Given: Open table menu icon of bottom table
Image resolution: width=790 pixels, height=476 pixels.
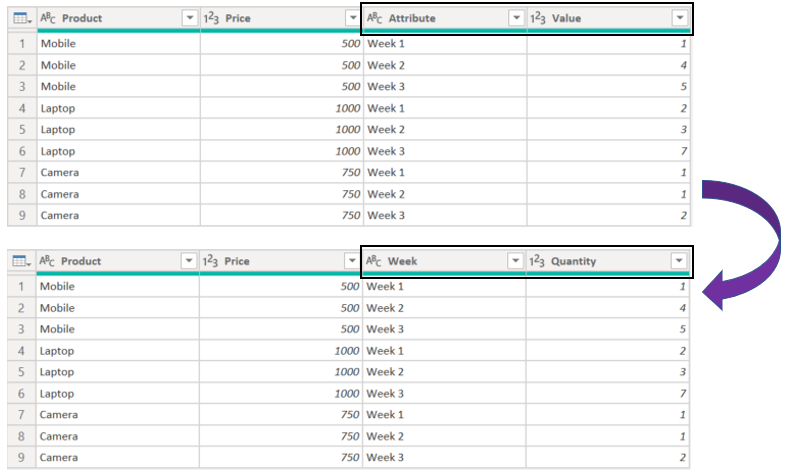Looking at the screenshot, I should pyautogui.click(x=21, y=261).
